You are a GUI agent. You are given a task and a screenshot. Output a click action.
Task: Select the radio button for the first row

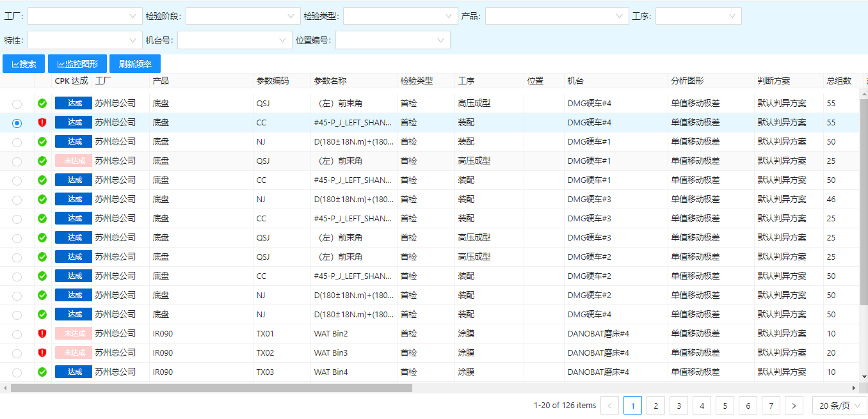coord(17,104)
